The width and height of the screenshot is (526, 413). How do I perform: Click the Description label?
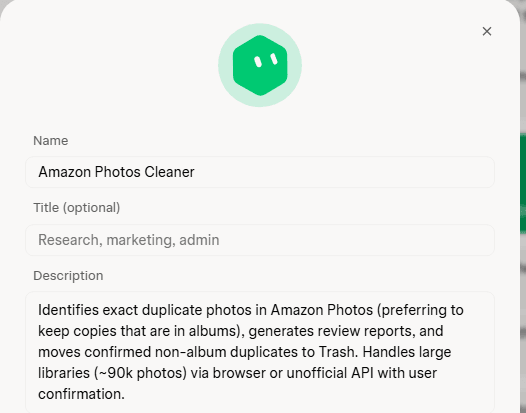pos(68,276)
